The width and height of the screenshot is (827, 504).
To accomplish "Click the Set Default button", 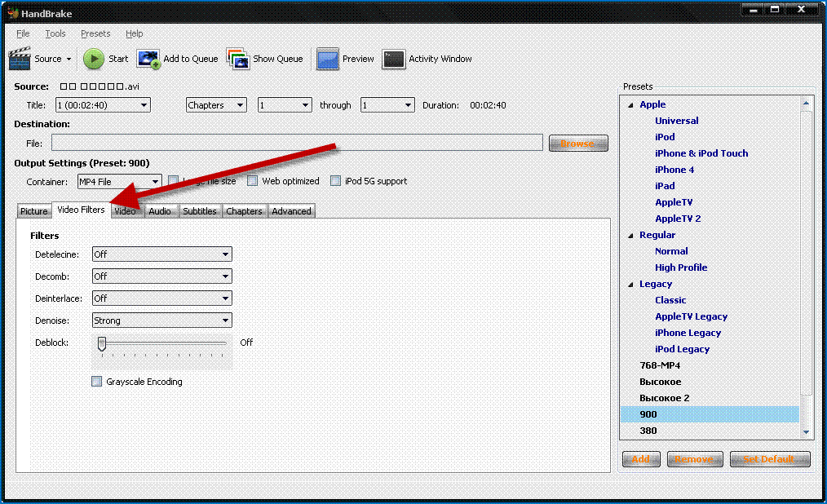I will click(770, 458).
